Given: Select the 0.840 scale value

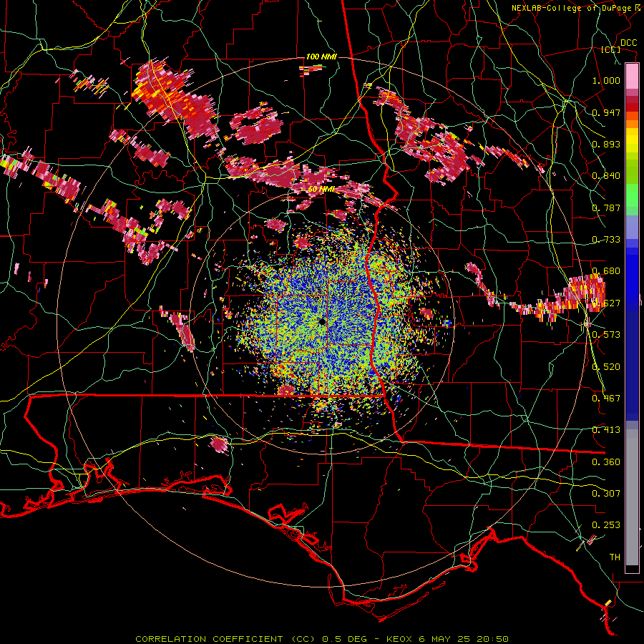Looking at the screenshot, I should tap(606, 175).
